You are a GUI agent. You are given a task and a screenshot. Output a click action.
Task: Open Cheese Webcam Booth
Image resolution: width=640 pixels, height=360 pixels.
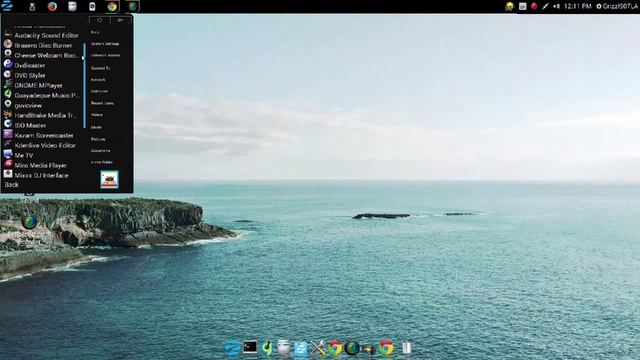[x=43, y=55]
